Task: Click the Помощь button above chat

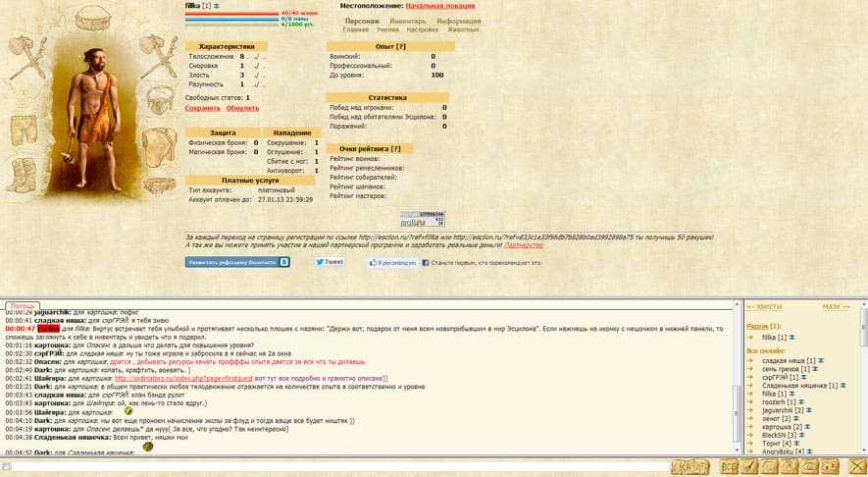Action: pyautogui.click(x=22, y=306)
